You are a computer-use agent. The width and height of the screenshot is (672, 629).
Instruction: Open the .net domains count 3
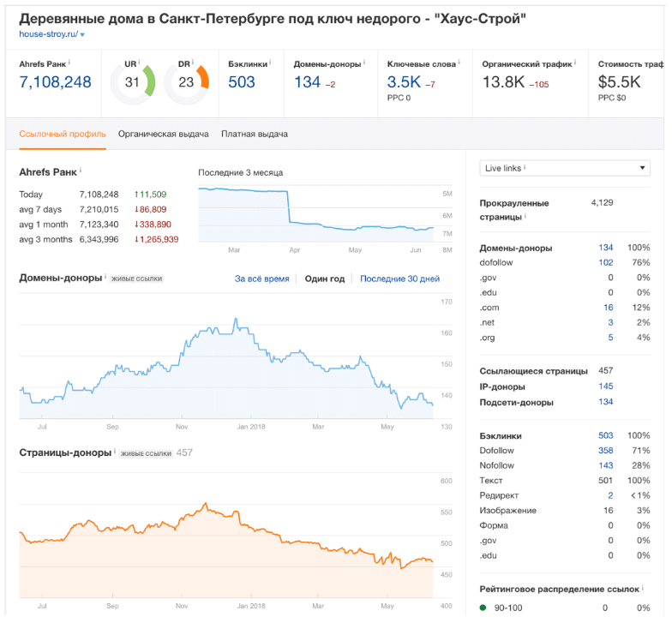pos(610,322)
